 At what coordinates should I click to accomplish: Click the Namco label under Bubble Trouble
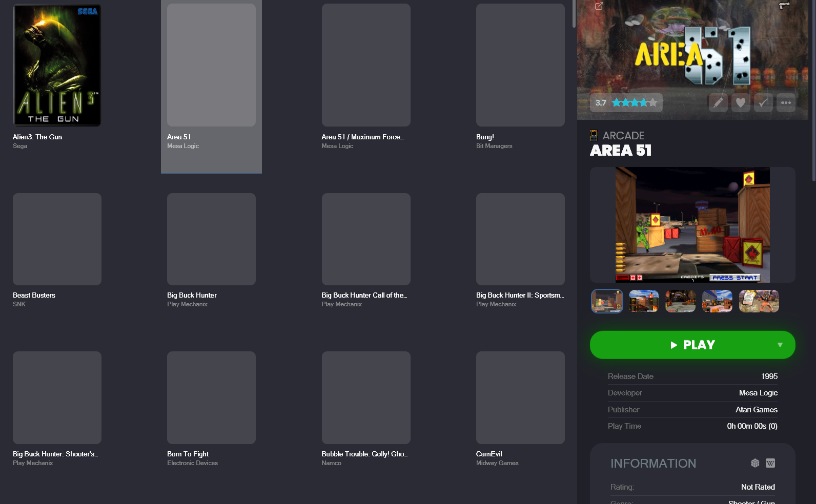coord(331,463)
